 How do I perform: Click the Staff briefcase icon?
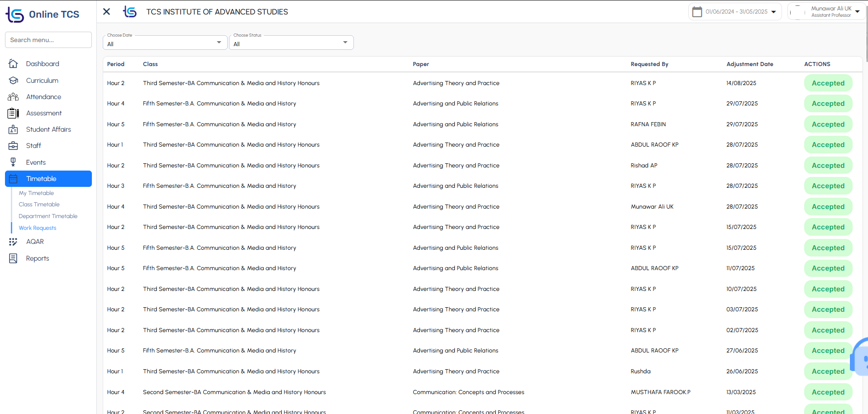[13, 146]
